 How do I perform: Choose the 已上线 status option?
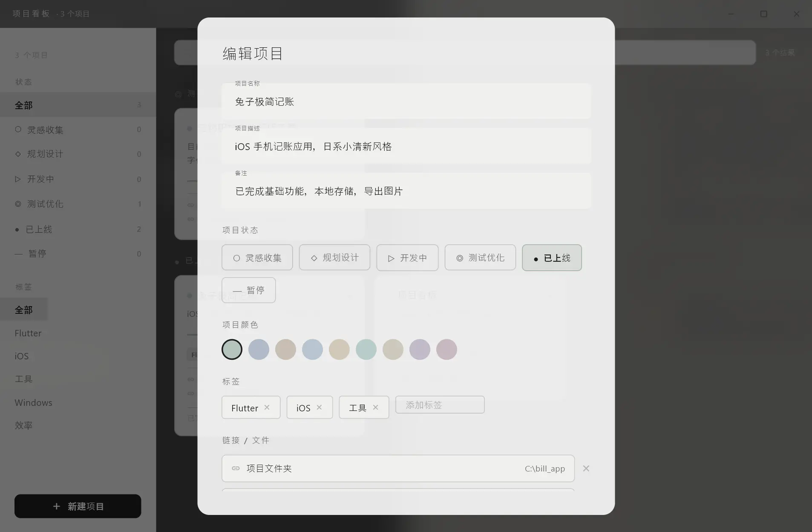point(552,257)
